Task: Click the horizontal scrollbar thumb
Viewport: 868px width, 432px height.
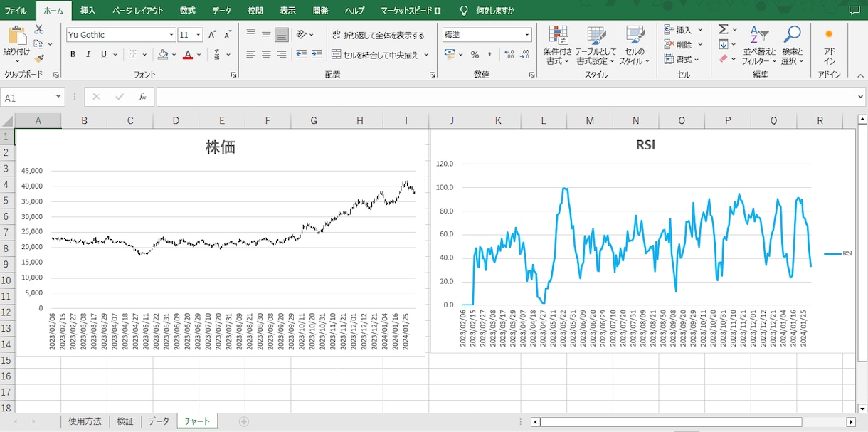Action: coord(671,422)
